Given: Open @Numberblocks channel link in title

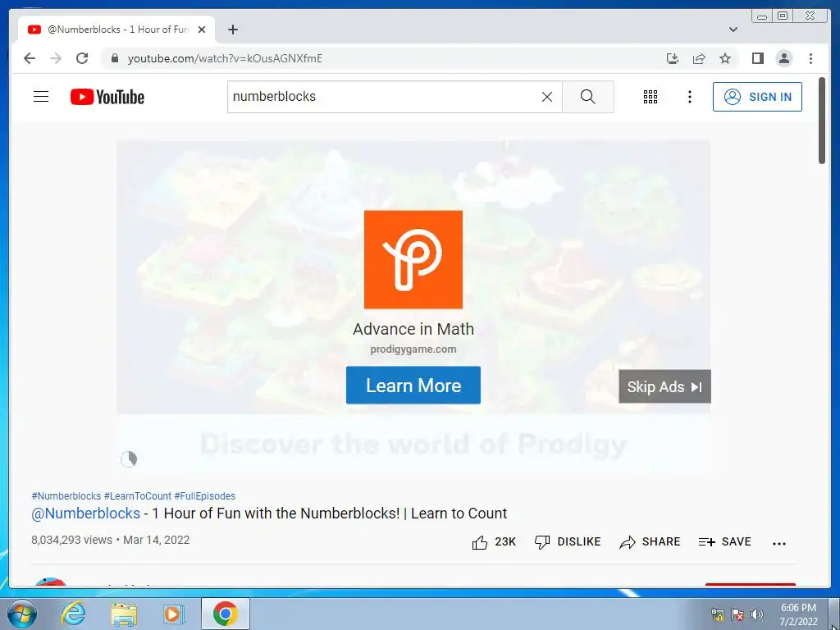Looking at the screenshot, I should pyautogui.click(x=85, y=514).
